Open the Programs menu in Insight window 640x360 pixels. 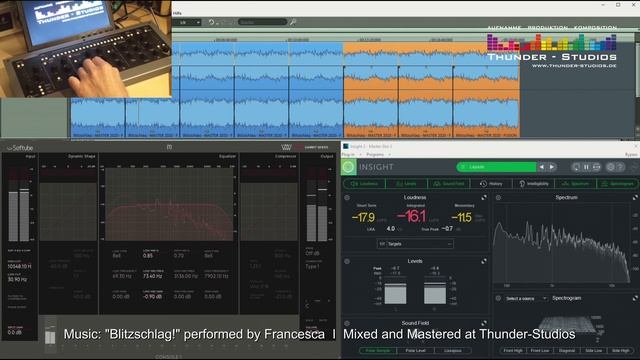[375, 155]
